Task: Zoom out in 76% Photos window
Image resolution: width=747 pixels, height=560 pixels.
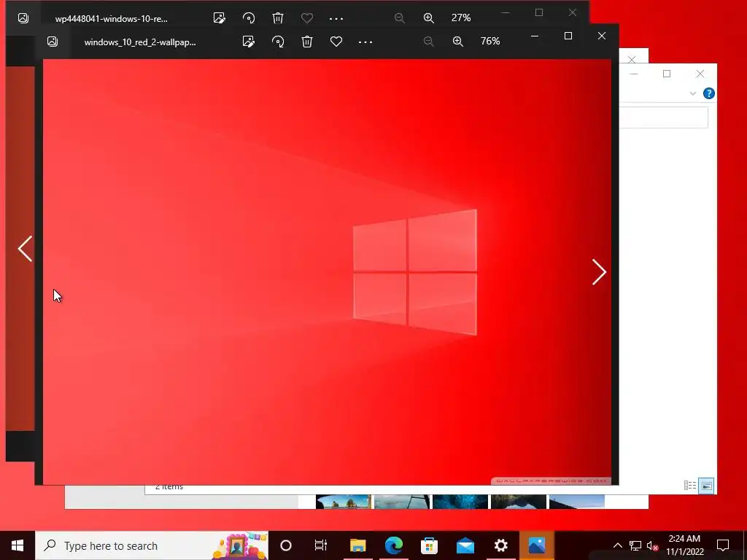Action: [x=429, y=42]
